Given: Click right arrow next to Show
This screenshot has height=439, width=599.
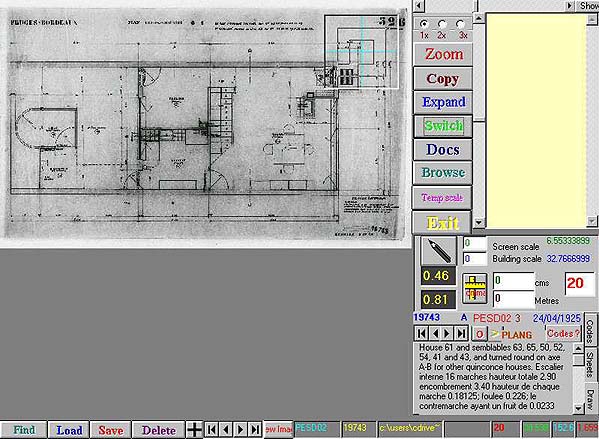Looking at the screenshot, I should (x=570, y=5).
